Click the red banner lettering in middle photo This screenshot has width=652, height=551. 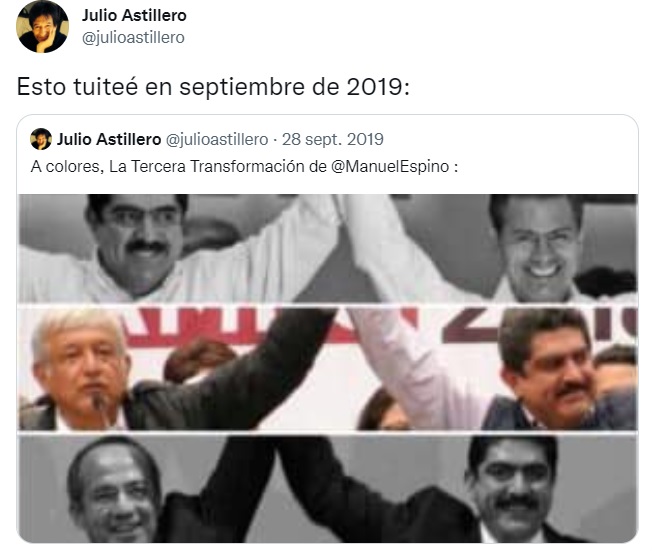[x=266, y=327]
